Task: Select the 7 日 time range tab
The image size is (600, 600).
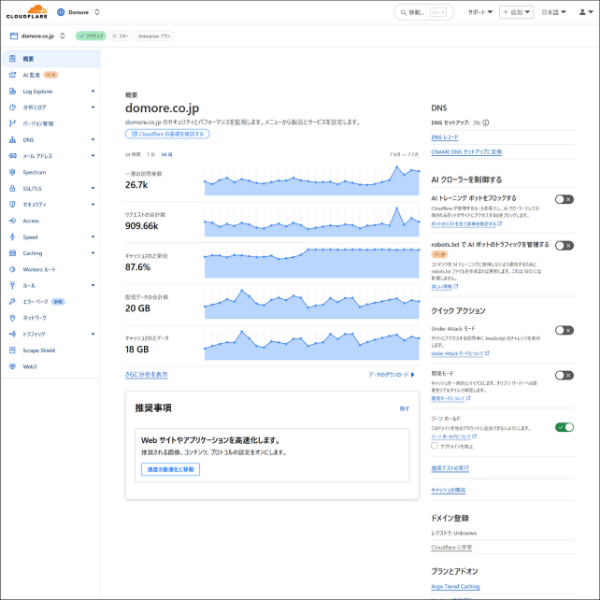Action: point(150,155)
